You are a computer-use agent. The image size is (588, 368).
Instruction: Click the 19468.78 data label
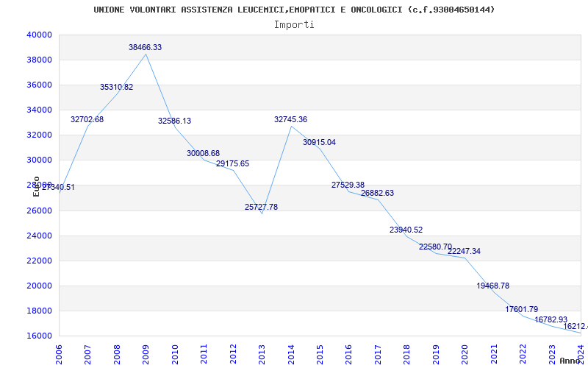493,286
